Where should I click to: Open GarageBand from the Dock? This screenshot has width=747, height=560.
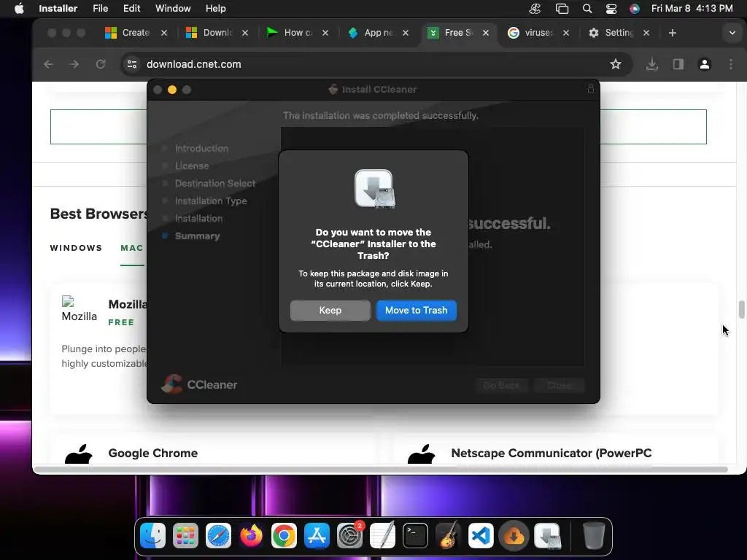tap(448, 536)
